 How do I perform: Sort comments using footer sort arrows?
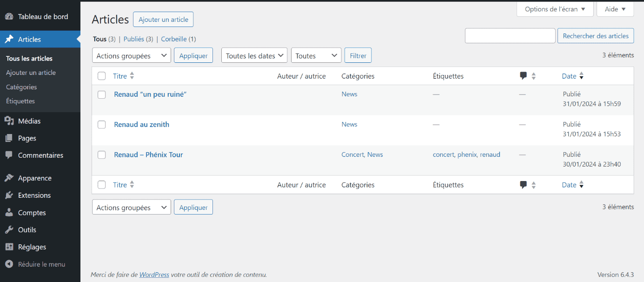point(534,185)
